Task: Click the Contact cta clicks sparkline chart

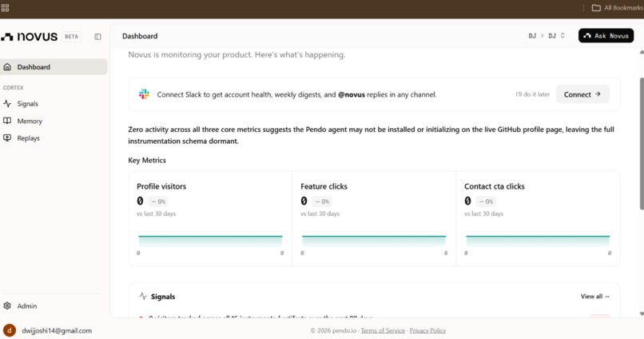Action: (538, 242)
